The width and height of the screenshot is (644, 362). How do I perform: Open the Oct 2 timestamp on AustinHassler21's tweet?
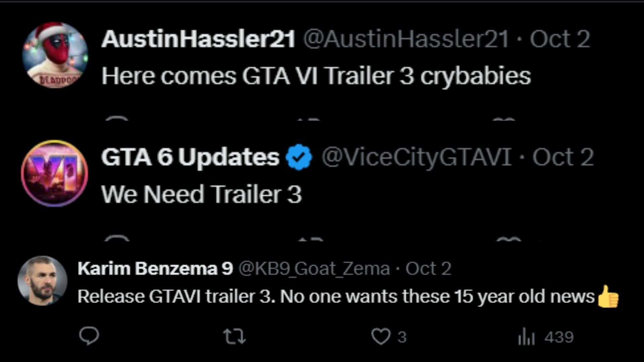pyautogui.click(x=559, y=39)
